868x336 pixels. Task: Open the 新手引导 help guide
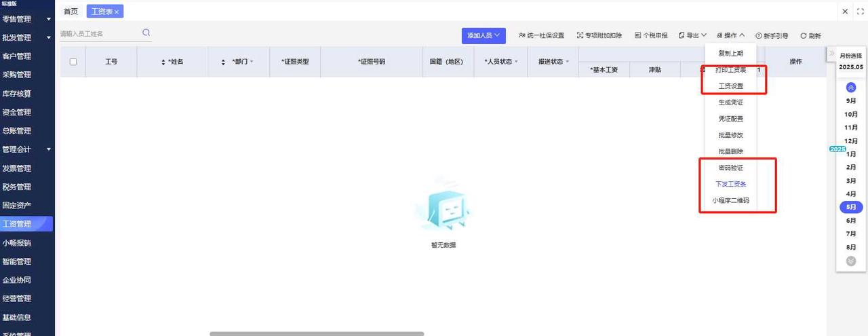772,36
